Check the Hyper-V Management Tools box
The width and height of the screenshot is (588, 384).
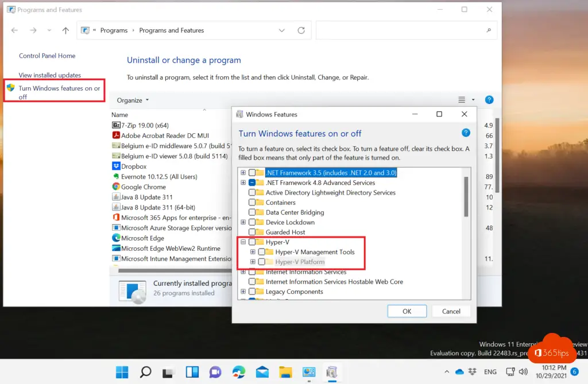point(262,252)
